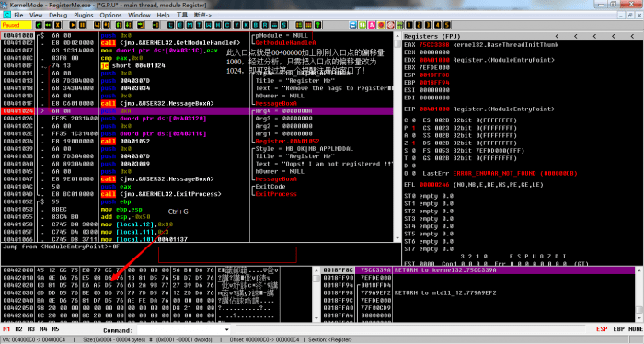Open the Windows list with the W icon
The width and height of the screenshot is (644, 344).
pos(208,25)
